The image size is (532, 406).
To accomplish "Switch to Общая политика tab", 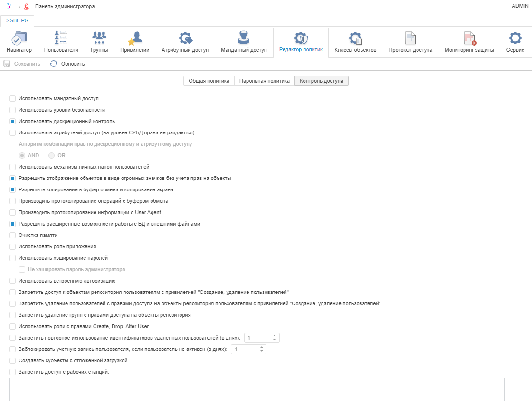I will (209, 81).
